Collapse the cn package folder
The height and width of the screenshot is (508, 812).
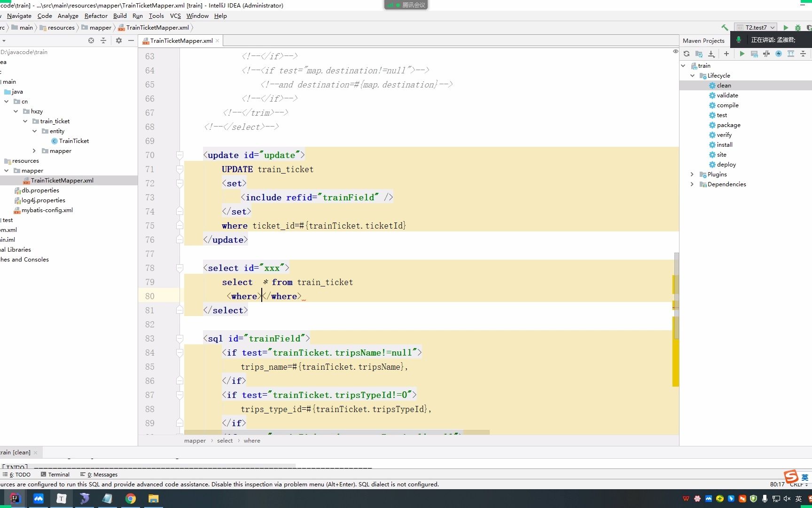point(6,102)
